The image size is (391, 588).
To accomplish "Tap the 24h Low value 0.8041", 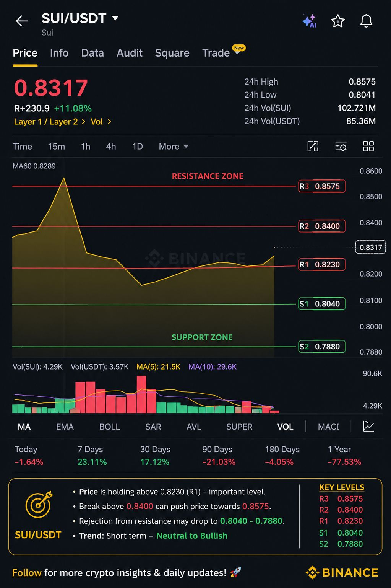I will [x=362, y=95].
